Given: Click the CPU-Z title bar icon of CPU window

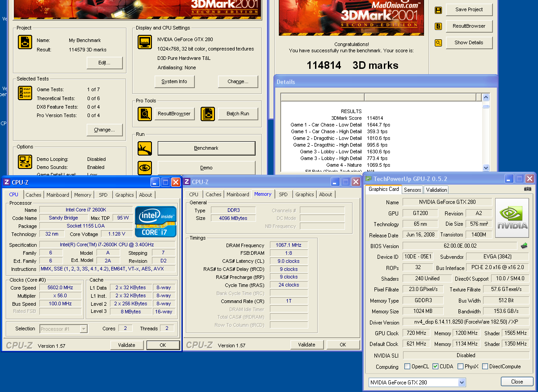Looking at the screenshot, I should coord(7,182).
